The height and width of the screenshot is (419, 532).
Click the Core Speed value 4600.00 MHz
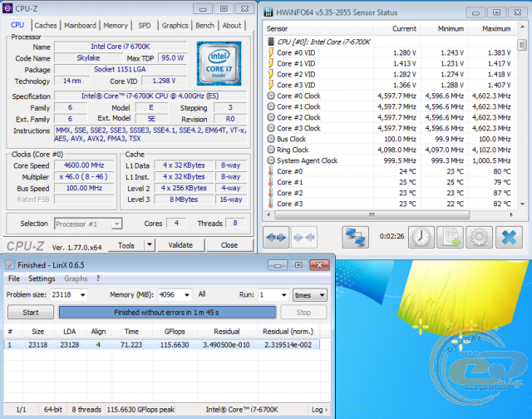[x=84, y=165]
